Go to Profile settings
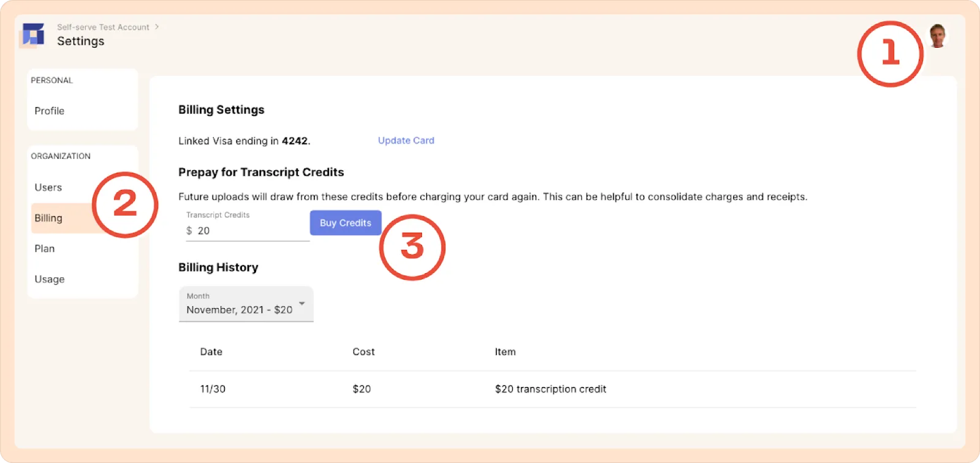This screenshot has width=980, height=463. point(50,111)
